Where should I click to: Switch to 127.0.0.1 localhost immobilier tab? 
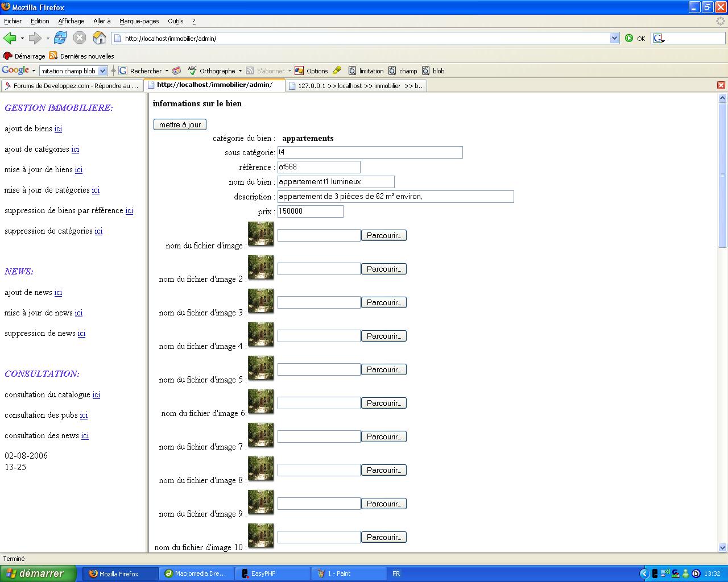click(x=356, y=86)
